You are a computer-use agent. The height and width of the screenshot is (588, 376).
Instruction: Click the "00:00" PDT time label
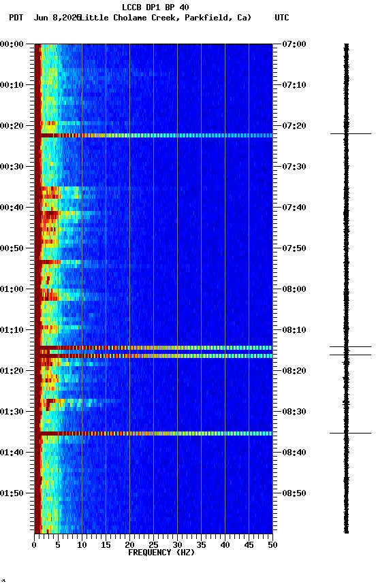click(x=12, y=44)
